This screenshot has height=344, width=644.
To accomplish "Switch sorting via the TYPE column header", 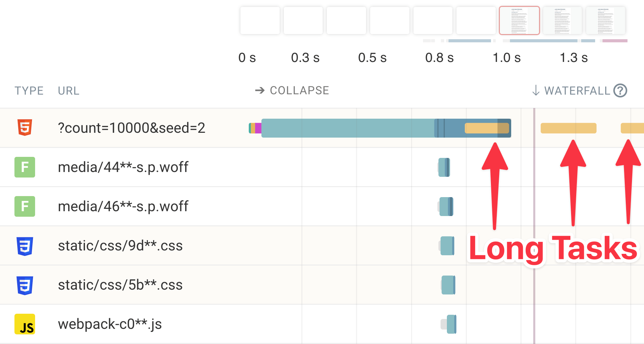I will [x=29, y=90].
